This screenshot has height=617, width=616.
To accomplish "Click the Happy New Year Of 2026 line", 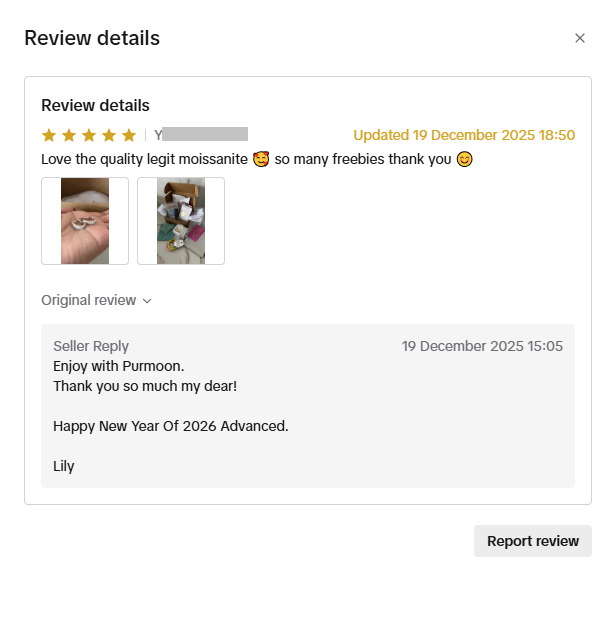I will click(170, 426).
